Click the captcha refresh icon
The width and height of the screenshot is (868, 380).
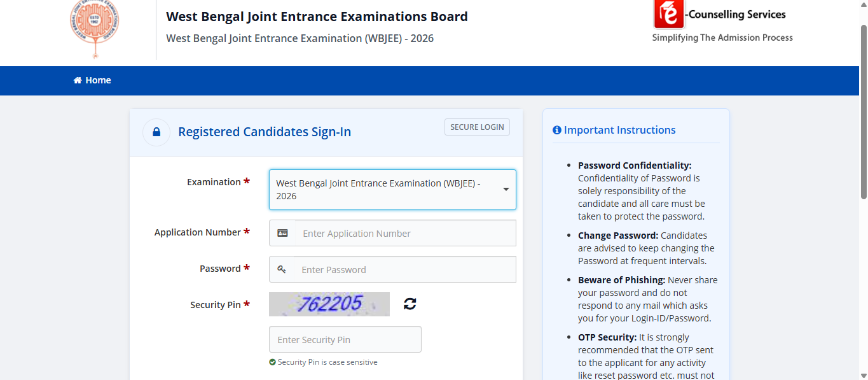click(410, 304)
